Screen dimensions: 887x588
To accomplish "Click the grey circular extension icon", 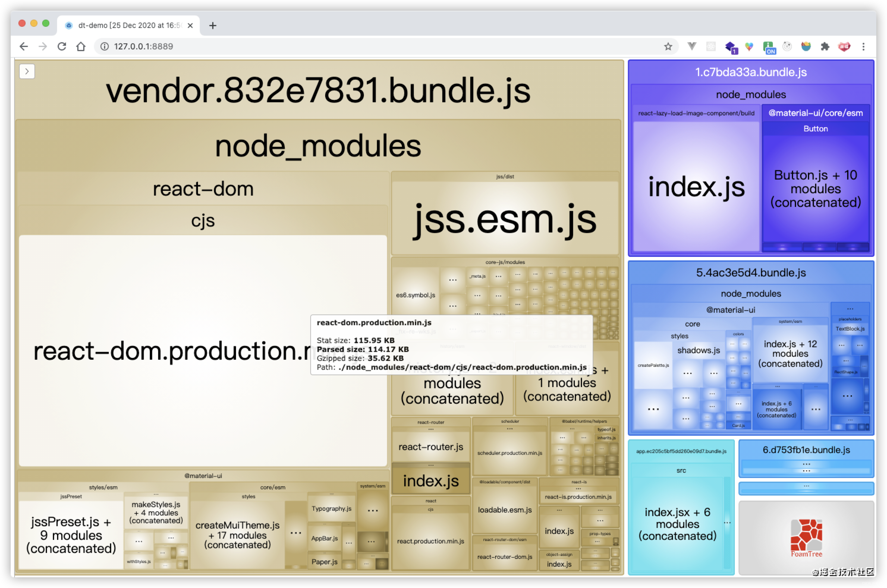I will click(x=787, y=46).
